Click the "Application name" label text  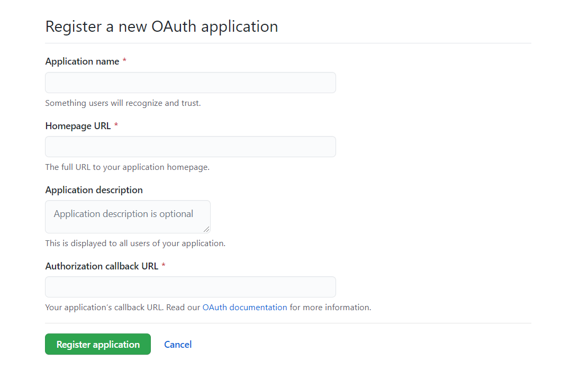coord(82,61)
